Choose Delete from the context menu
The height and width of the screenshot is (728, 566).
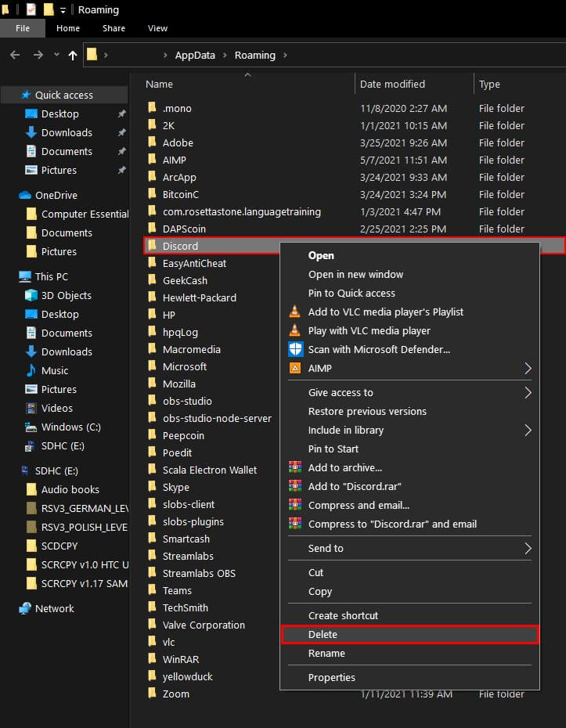(410, 634)
